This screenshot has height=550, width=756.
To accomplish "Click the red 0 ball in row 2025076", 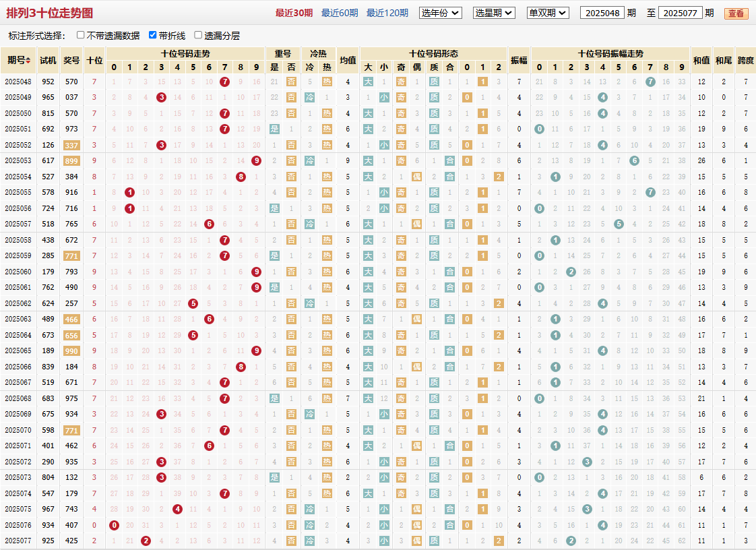I will pyautogui.click(x=114, y=525).
